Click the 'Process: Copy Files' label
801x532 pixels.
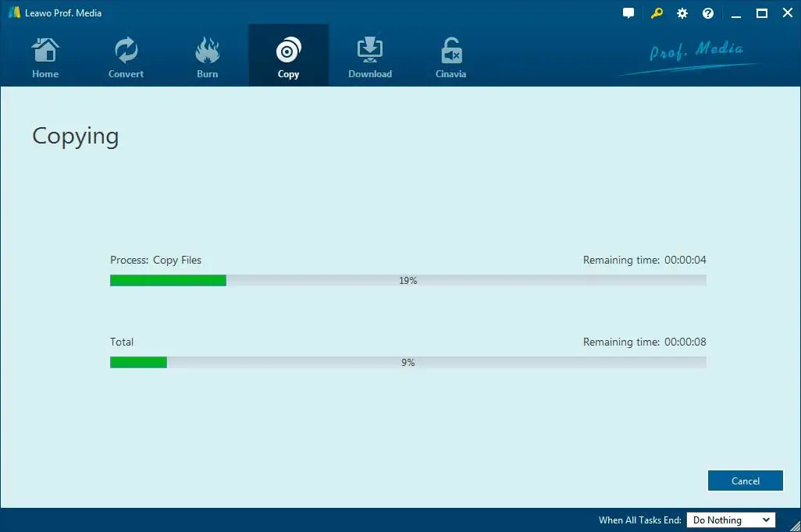click(x=156, y=260)
